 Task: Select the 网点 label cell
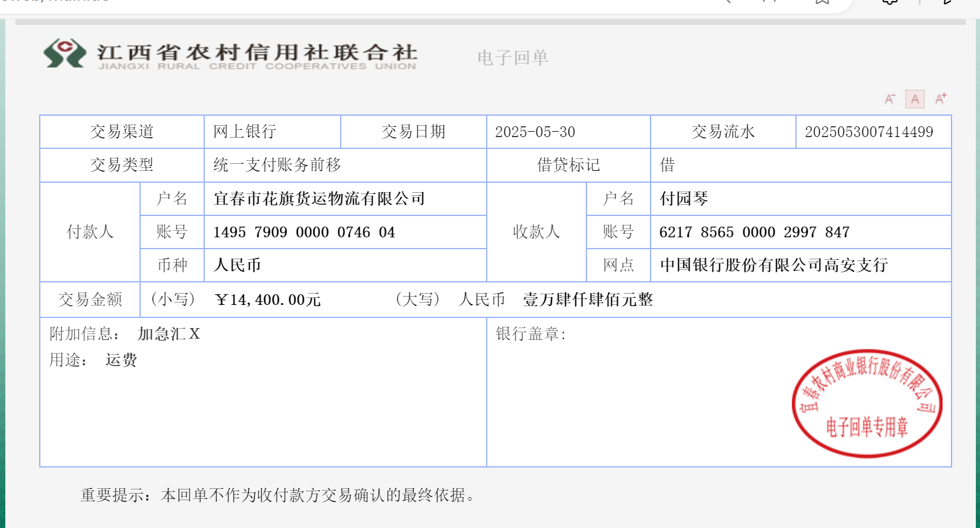[x=619, y=265]
